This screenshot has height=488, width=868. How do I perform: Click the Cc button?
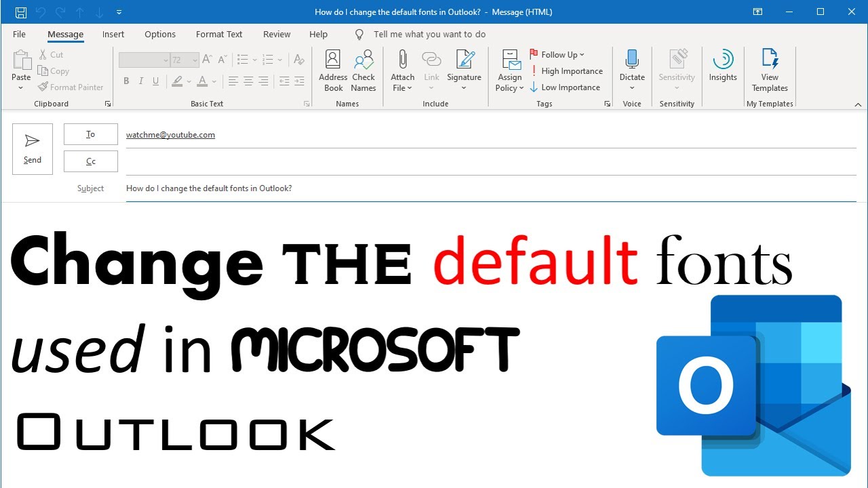[91, 161]
